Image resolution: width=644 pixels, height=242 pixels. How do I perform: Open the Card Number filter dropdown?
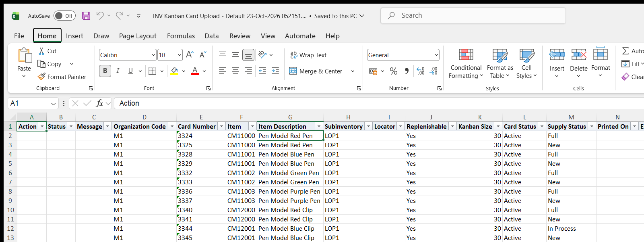click(221, 126)
